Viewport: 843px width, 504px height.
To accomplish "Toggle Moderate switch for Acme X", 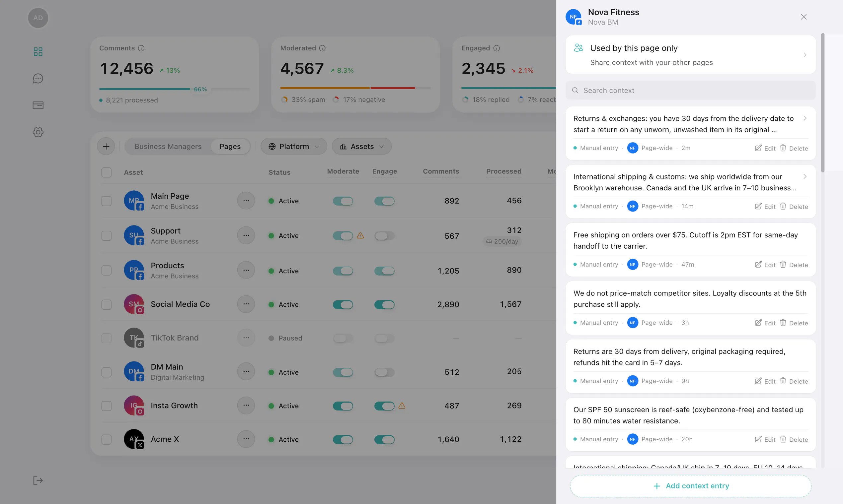I will click(343, 439).
